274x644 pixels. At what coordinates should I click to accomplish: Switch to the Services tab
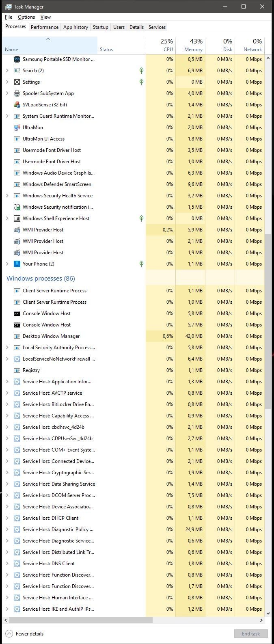point(157,27)
